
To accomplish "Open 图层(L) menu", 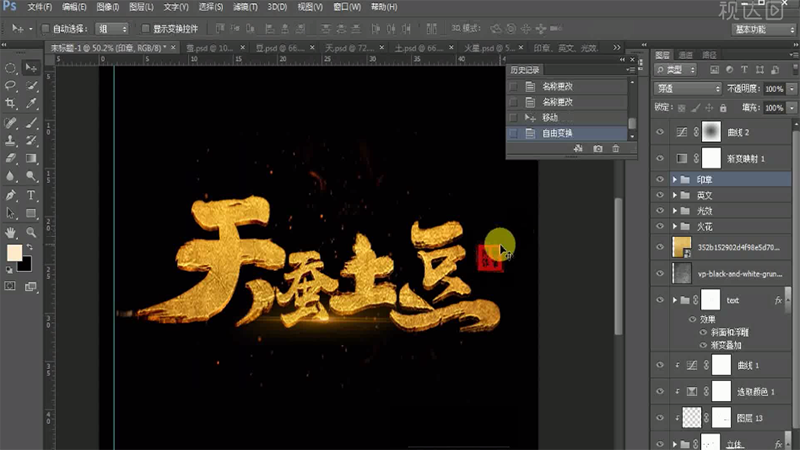I will 141,7.
